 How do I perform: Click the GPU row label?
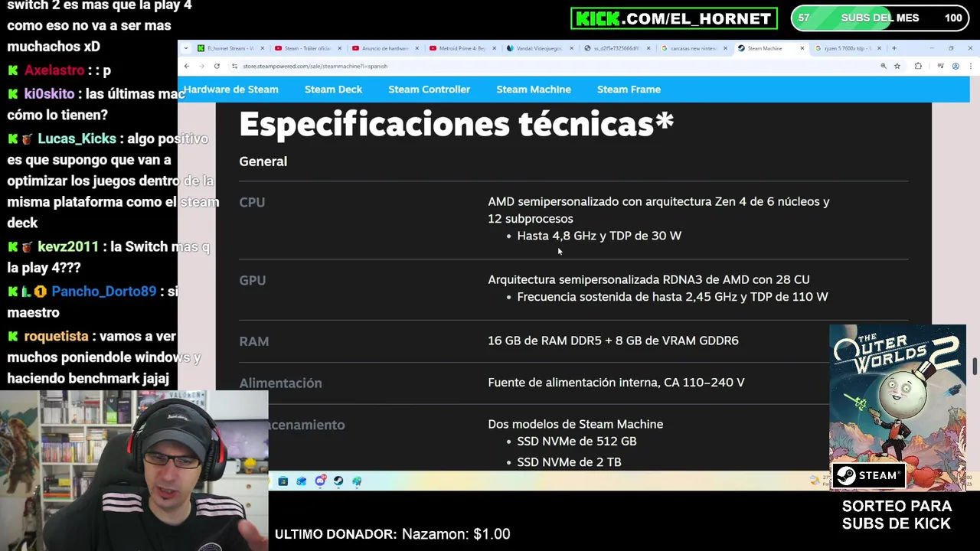click(x=252, y=280)
